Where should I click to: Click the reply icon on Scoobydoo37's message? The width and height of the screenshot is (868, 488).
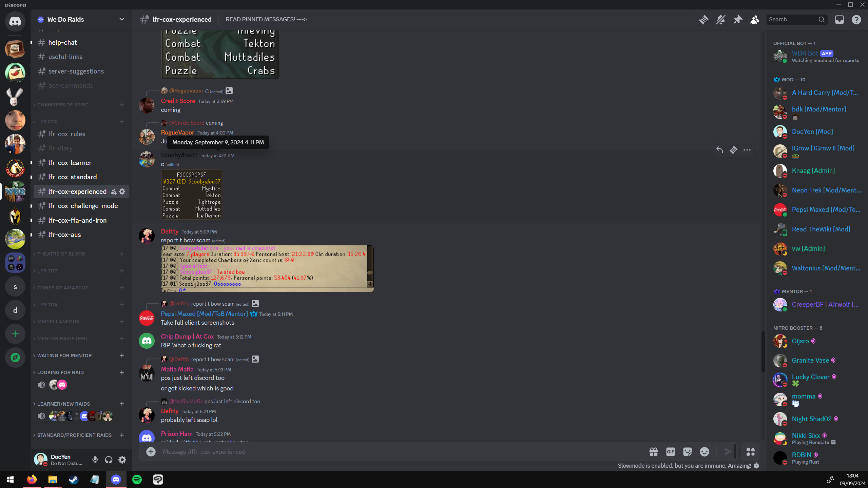pos(719,150)
